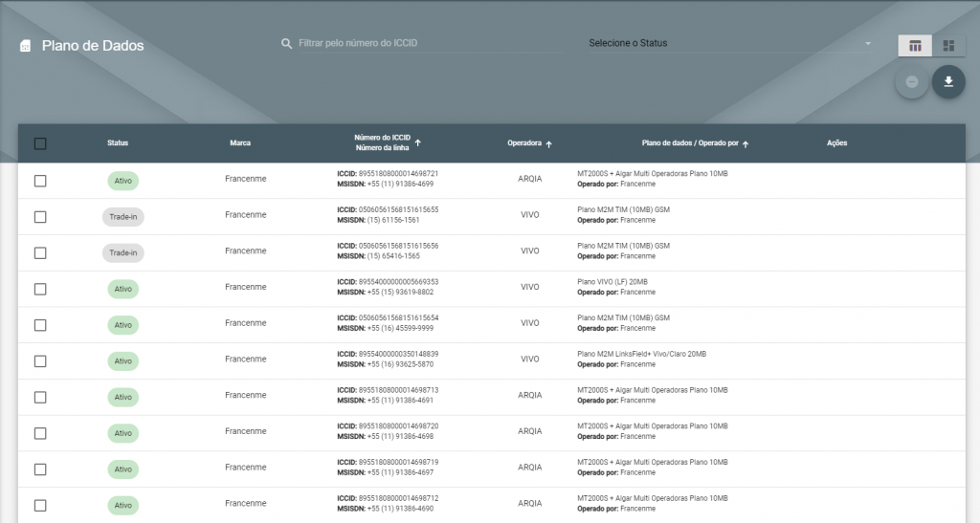The width and height of the screenshot is (980, 523).
Task: Click Plano M2M LinksField+ Vivo/Claro 20MB
Action: (x=642, y=355)
